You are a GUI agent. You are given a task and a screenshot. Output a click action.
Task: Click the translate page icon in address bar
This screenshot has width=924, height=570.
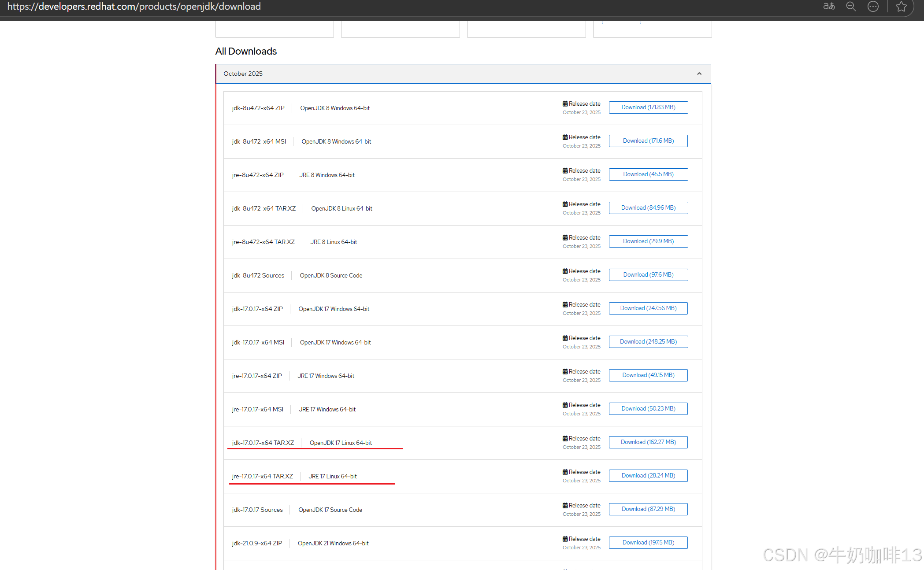click(829, 6)
